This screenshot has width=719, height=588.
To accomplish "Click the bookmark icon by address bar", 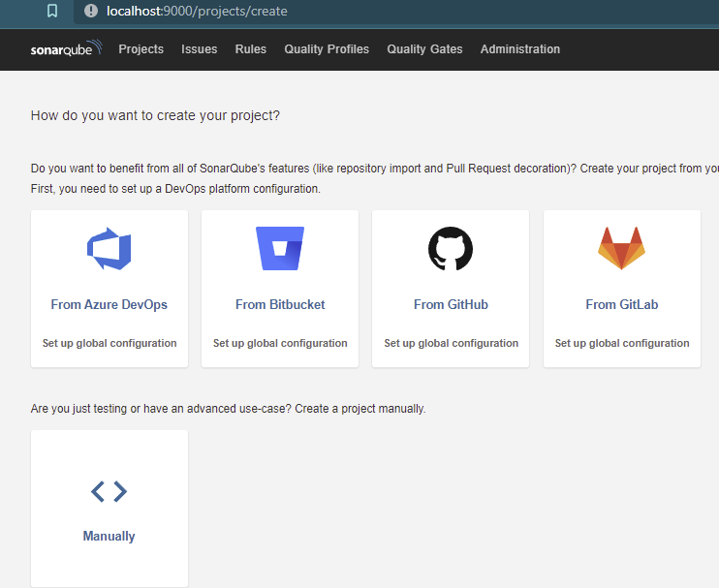I will point(52,11).
